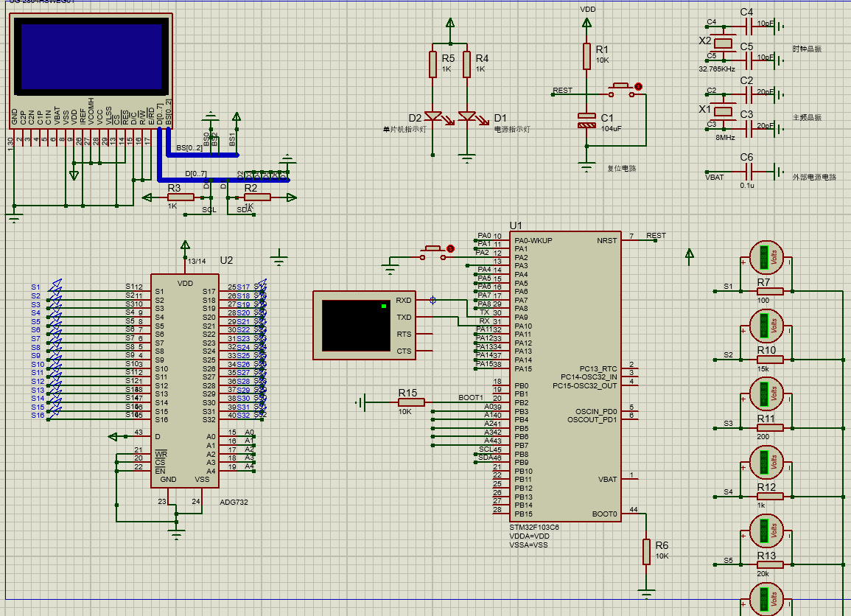The width and height of the screenshot is (851, 616).
Task: Select the virtual terminal black screen
Action: click(x=355, y=326)
